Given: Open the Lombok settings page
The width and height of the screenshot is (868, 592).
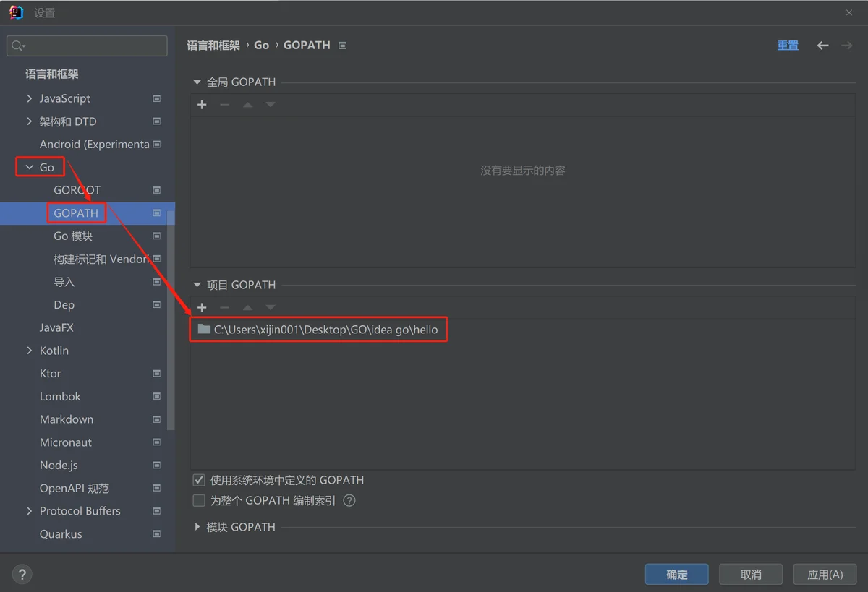Looking at the screenshot, I should point(60,396).
